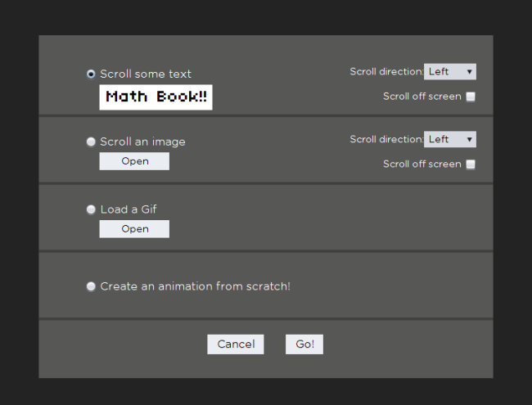Enable 'Scroll off screen' checkbox for image

click(x=471, y=164)
